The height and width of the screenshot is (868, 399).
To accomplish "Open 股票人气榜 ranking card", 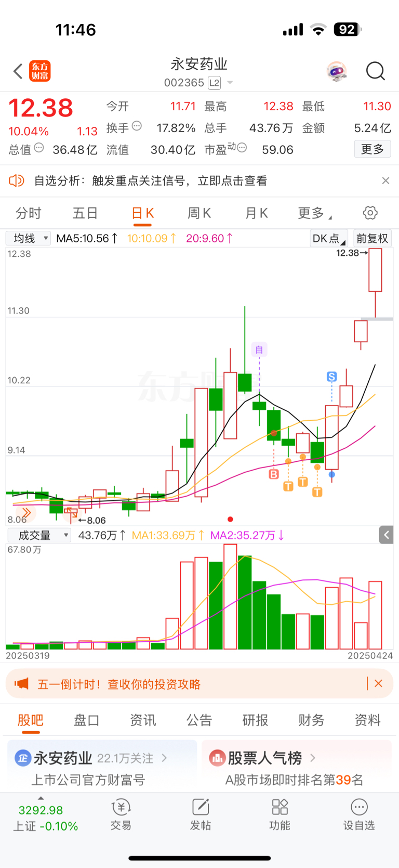I will pyautogui.click(x=296, y=767).
